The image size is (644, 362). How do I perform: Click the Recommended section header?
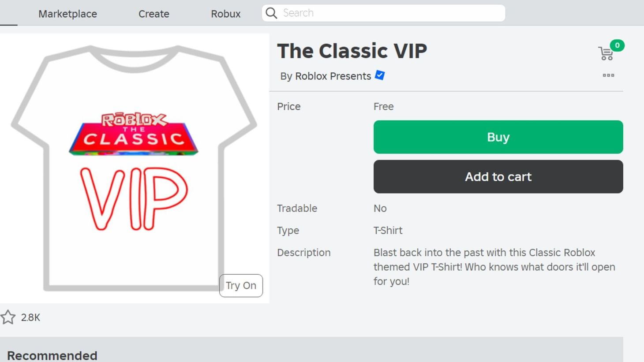tap(52, 355)
